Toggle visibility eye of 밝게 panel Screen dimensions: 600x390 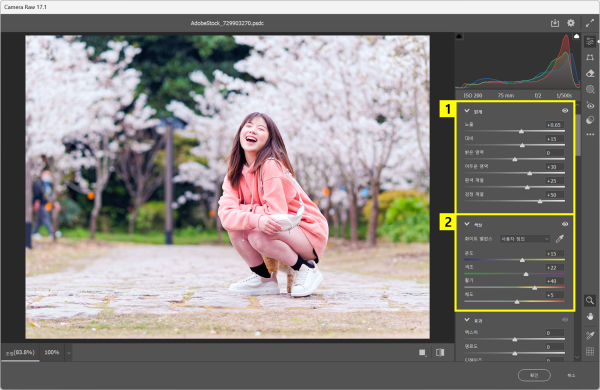(x=565, y=111)
